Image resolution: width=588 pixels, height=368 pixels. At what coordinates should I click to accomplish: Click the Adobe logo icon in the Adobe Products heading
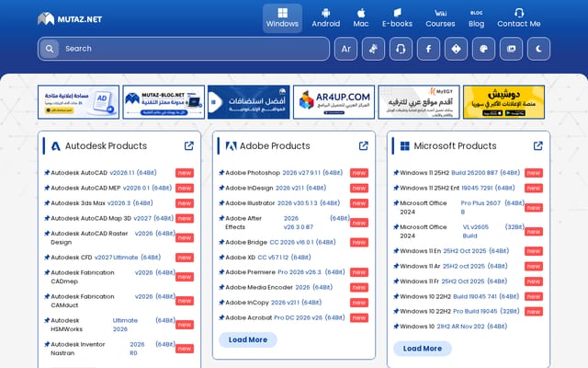(231, 146)
